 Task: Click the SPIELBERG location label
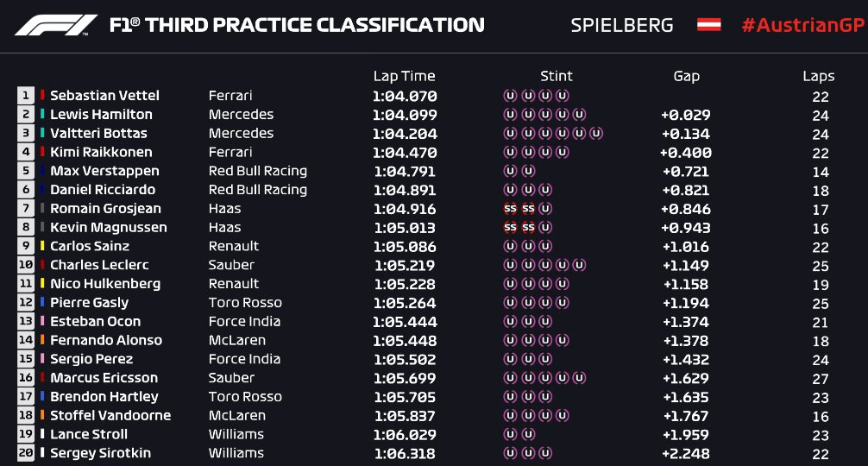[622, 26]
